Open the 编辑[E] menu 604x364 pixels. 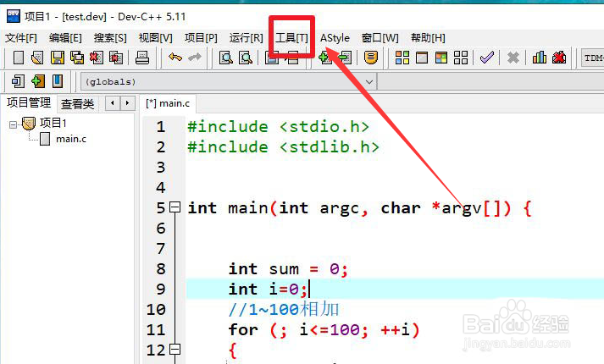click(x=65, y=38)
